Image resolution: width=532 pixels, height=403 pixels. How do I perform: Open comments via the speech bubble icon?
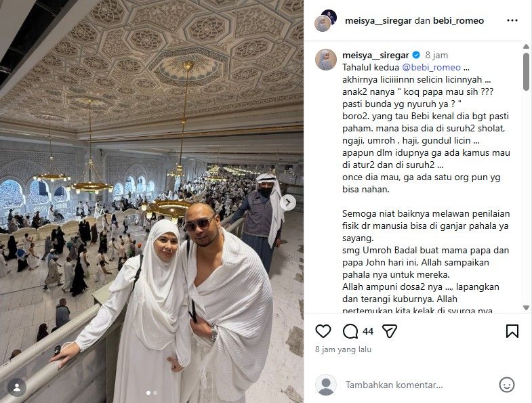350,331
